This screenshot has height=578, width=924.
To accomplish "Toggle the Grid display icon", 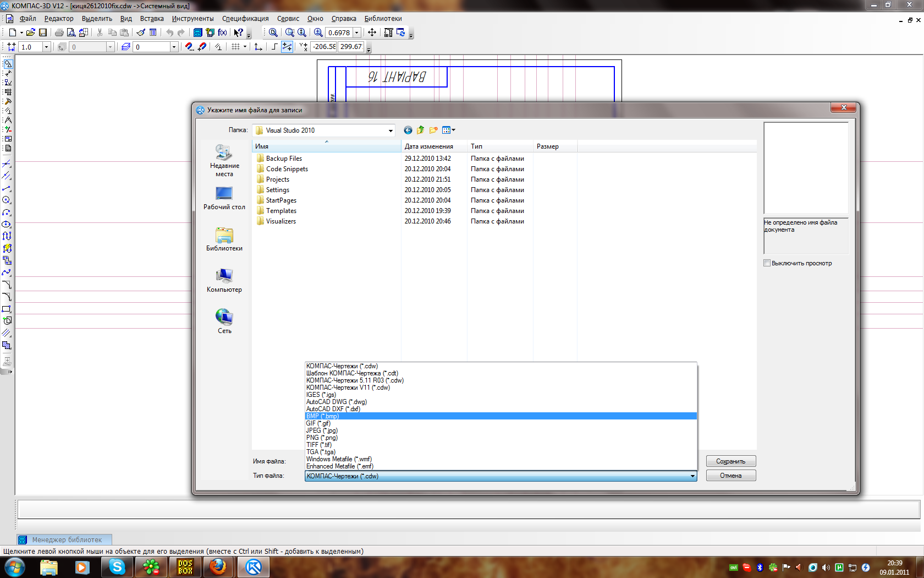I will coord(235,47).
